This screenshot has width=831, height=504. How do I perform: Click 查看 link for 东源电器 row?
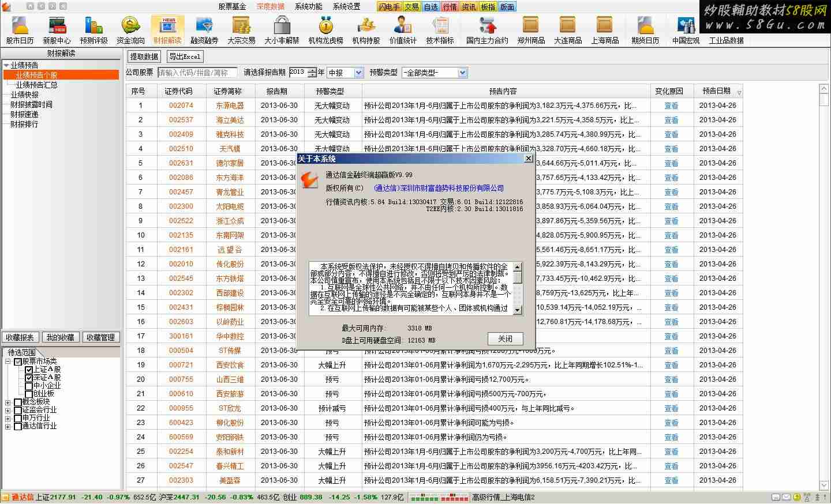click(671, 106)
